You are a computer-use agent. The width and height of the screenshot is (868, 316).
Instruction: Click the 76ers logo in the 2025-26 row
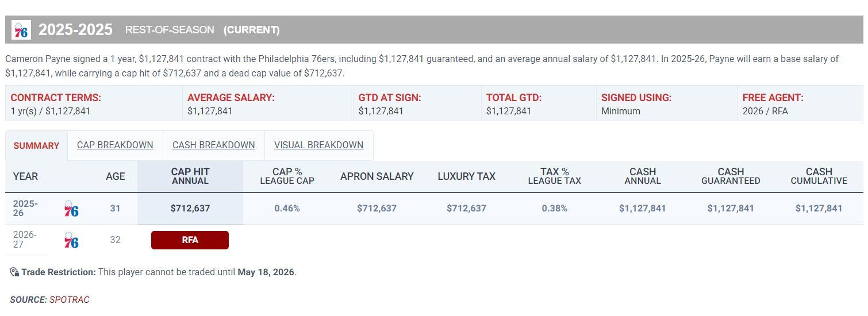click(71, 209)
